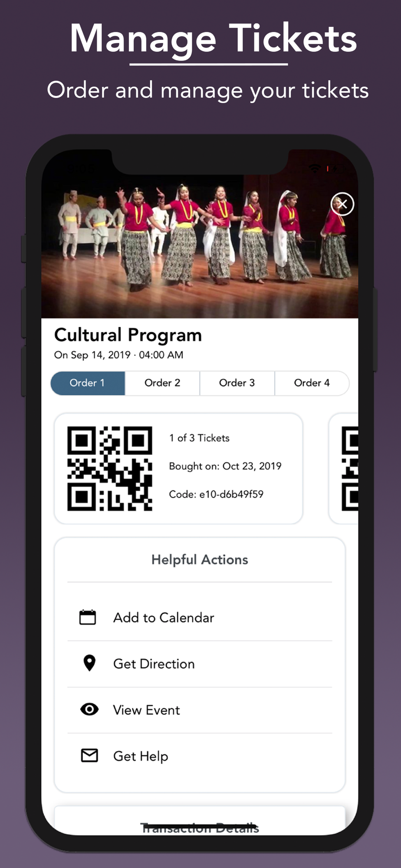
Task: Click the envelope icon for Get Help
Action: [89, 756]
